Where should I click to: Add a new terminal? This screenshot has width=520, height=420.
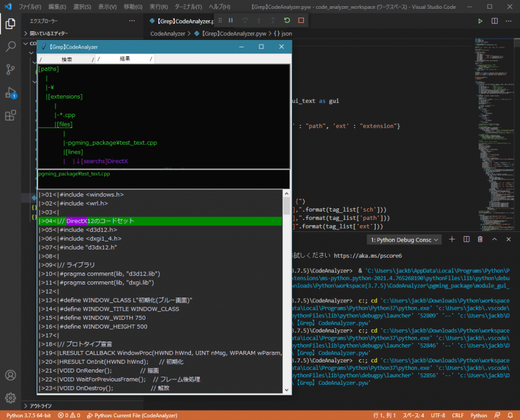tap(453, 239)
